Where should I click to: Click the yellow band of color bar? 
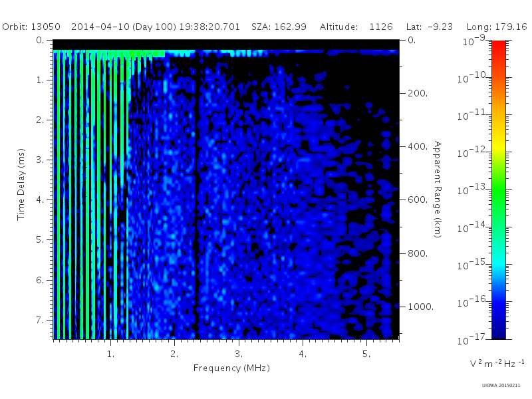coord(498,144)
